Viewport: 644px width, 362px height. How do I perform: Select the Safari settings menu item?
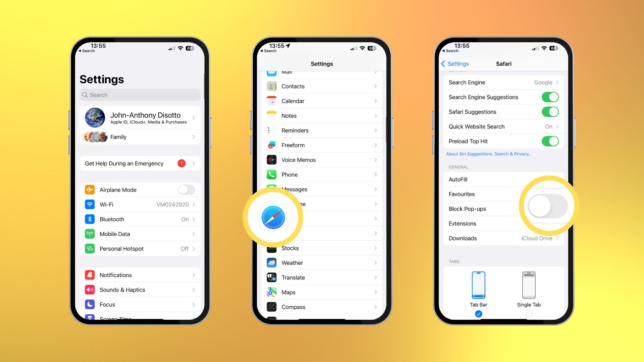click(x=322, y=218)
